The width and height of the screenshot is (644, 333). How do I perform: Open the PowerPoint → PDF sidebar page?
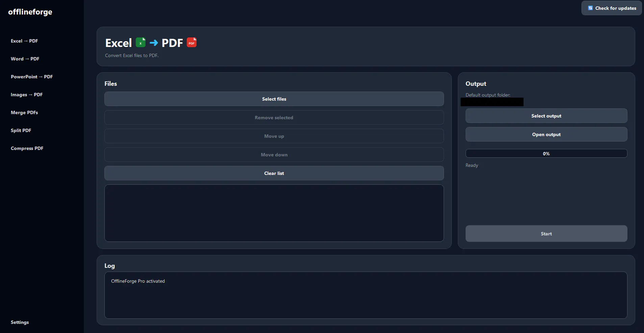(32, 77)
